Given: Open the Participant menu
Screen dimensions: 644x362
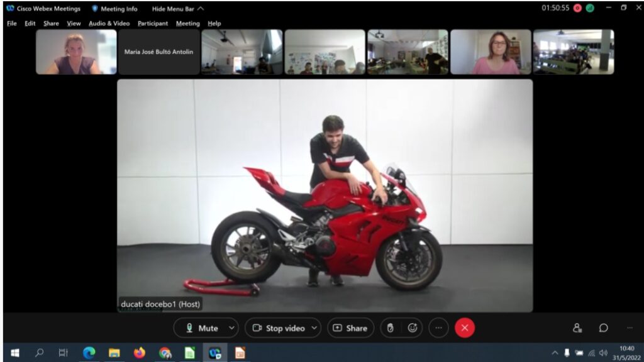Looking at the screenshot, I should (153, 23).
